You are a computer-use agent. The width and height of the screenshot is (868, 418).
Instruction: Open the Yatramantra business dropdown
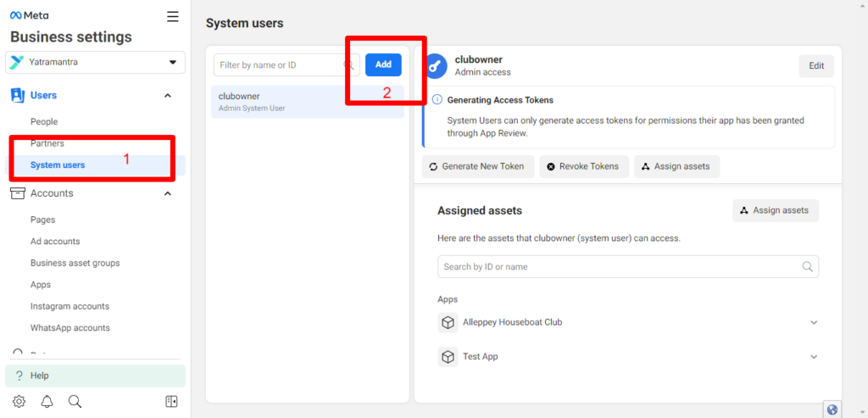95,62
